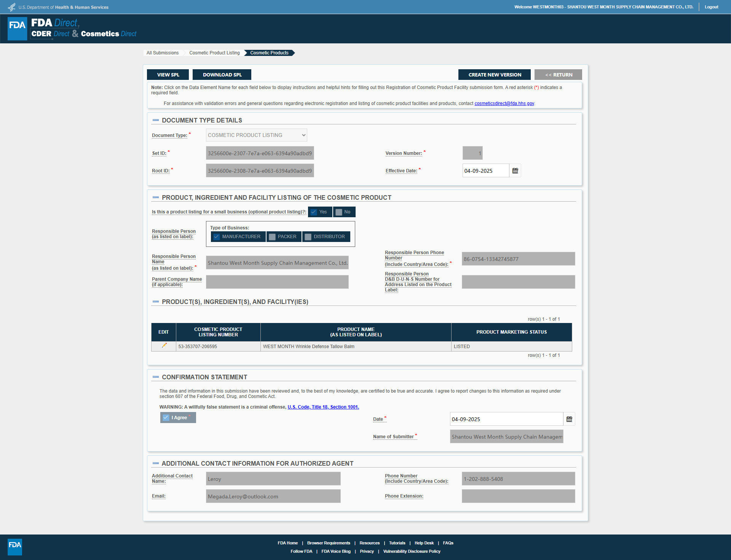Go to All Submissions breadcrumb
Screen dimensions: 731x560
(163, 53)
